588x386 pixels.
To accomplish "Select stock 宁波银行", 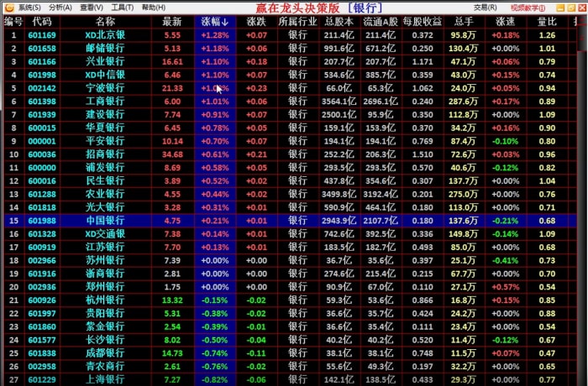I will 105,88.
